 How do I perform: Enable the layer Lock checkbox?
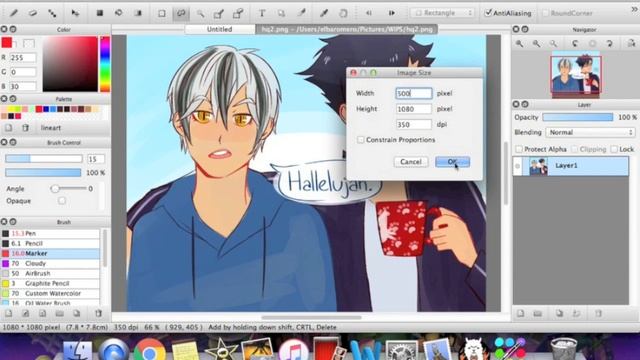pyautogui.click(x=614, y=149)
